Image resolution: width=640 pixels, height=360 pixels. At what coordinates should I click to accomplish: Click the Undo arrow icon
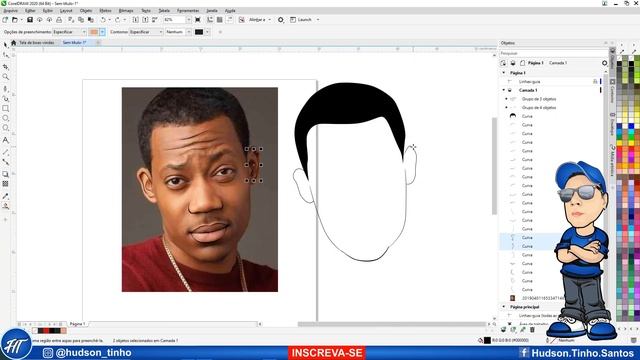point(103,20)
